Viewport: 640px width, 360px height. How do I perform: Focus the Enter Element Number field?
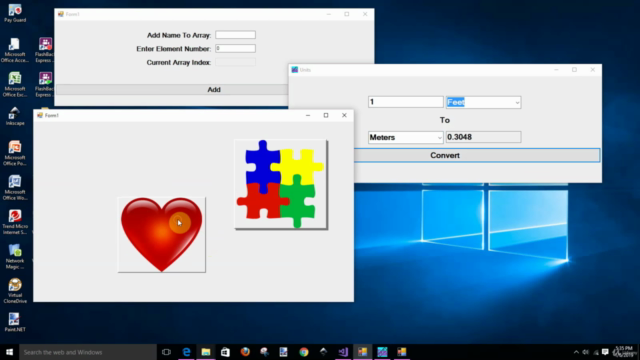point(236,49)
